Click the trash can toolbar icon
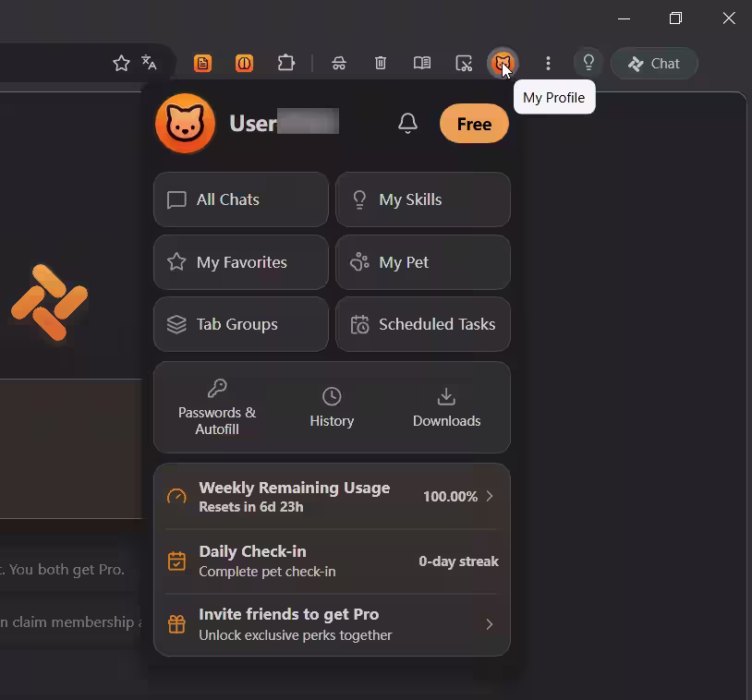This screenshot has width=752, height=700. pos(381,63)
